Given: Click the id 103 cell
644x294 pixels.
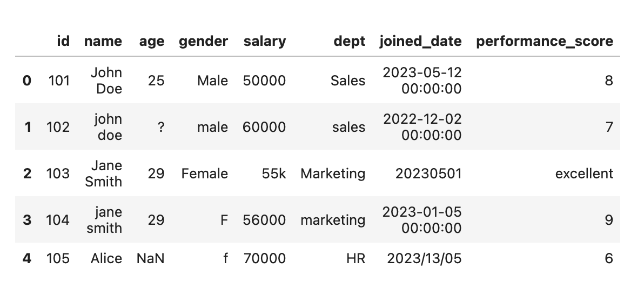Looking at the screenshot, I should pos(58,173).
